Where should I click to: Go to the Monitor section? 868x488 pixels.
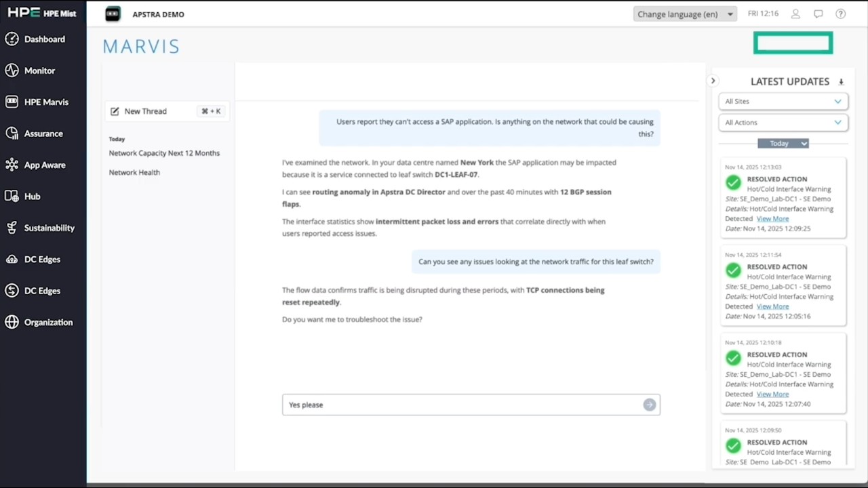[30, 70]
